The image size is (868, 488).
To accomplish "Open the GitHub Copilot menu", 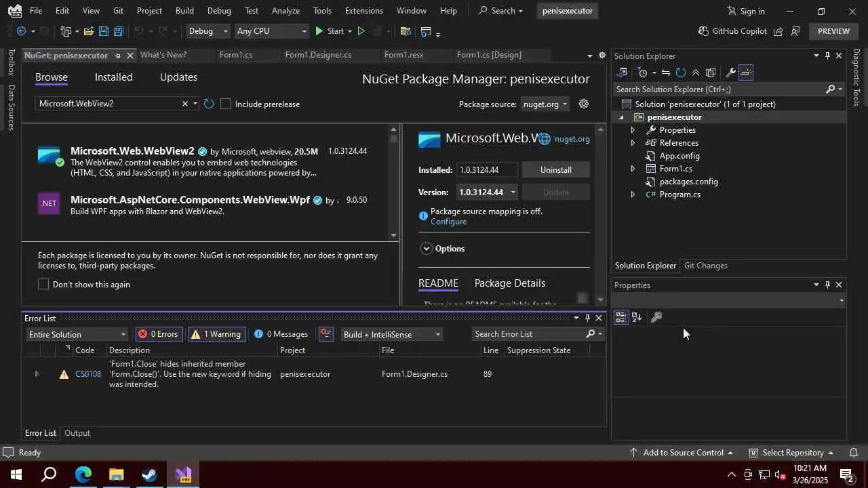I will (x=732, y=31).
